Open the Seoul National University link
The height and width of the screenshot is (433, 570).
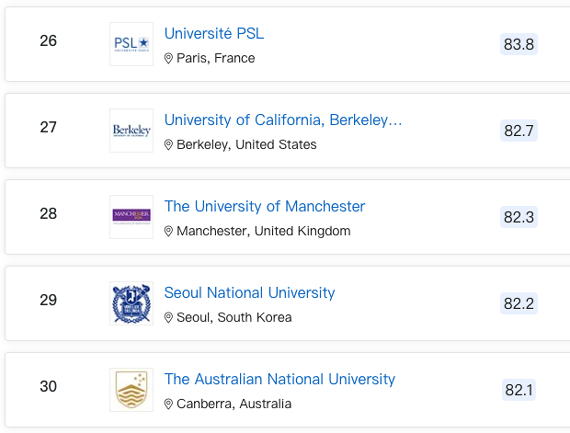click(250, 293)
